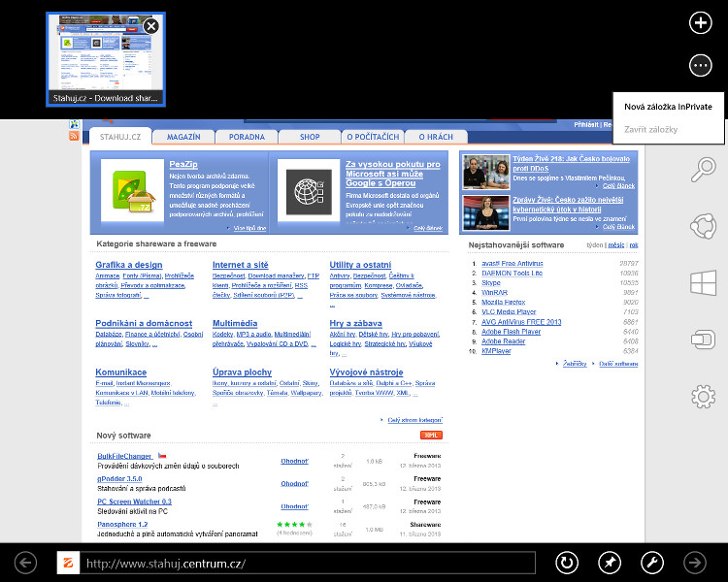The image size is (728, 582).
Task: Click globe icon of Microsoft article
Action: tap(309, 192)
